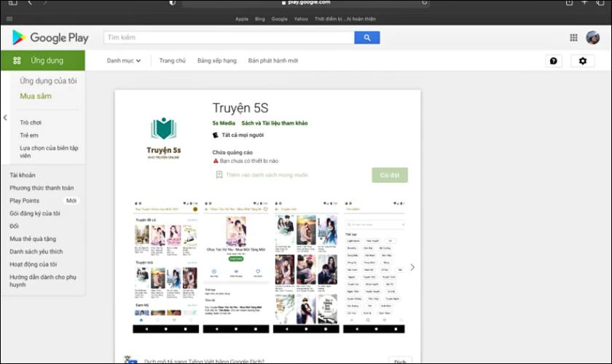The width and height of the screenshot is (612, 364).
Task: Click the Mới badge next to Play Points
Action: coord(71,200)
